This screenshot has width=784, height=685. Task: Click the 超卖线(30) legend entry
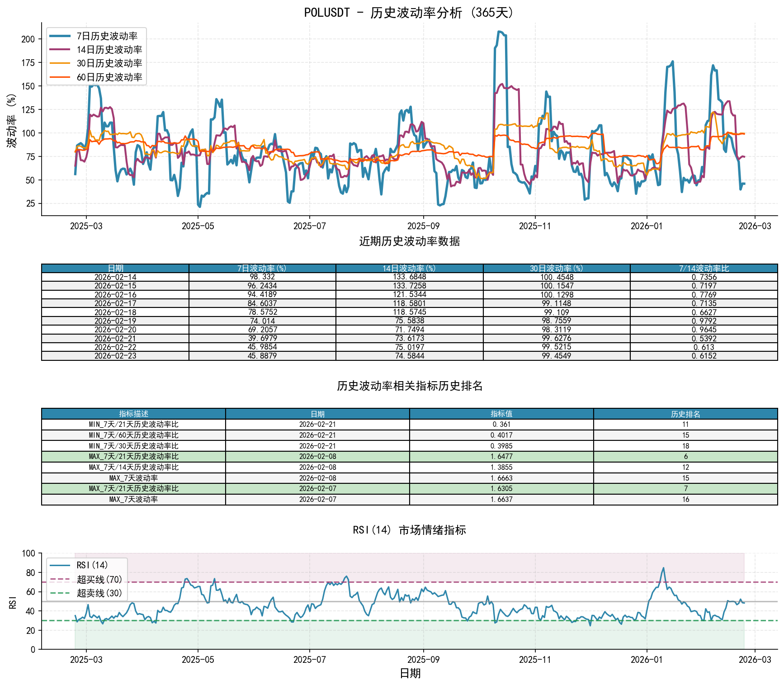click(x=99, y=593)
